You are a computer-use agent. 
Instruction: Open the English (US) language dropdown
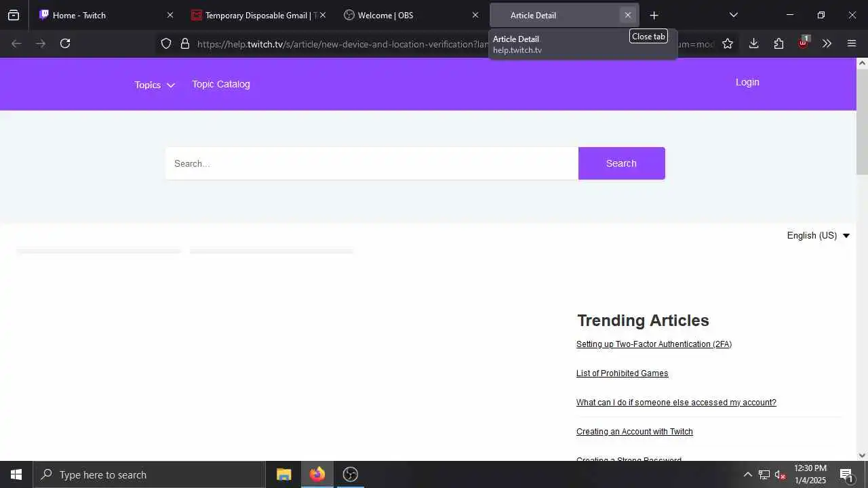pyautogui.click(x=818, y=236)
